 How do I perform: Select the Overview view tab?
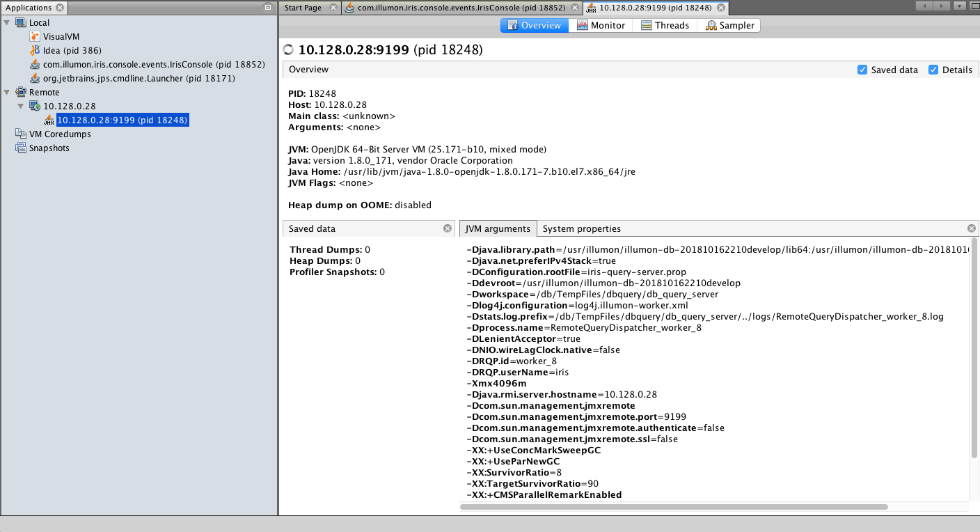coord(534,25)
